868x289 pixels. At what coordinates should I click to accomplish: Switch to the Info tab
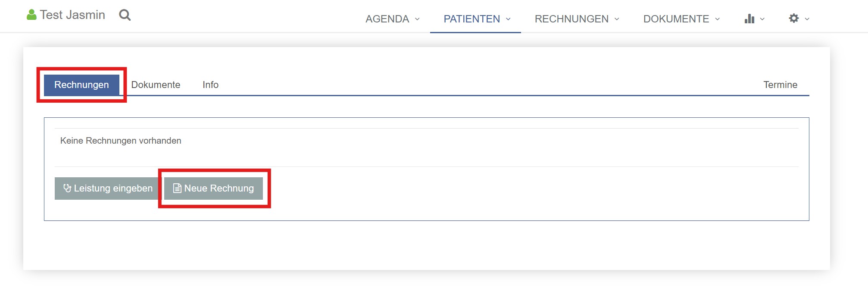point(210,85)
